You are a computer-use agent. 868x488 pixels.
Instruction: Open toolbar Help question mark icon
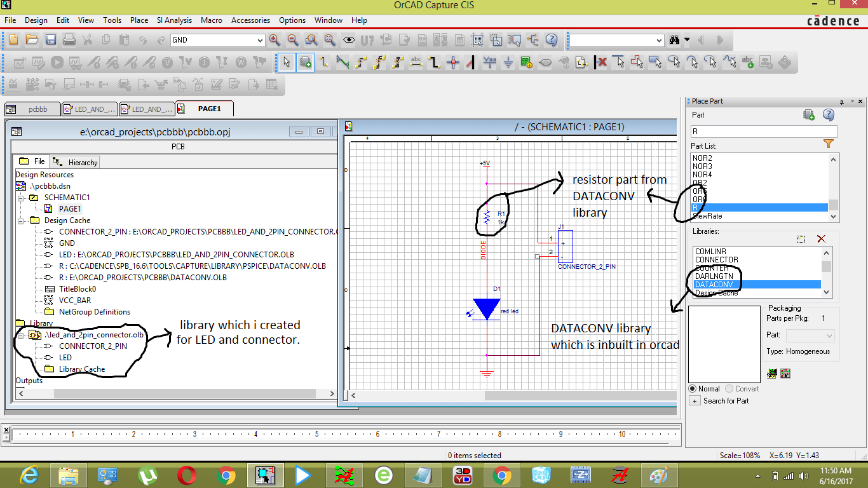point(551,40)
